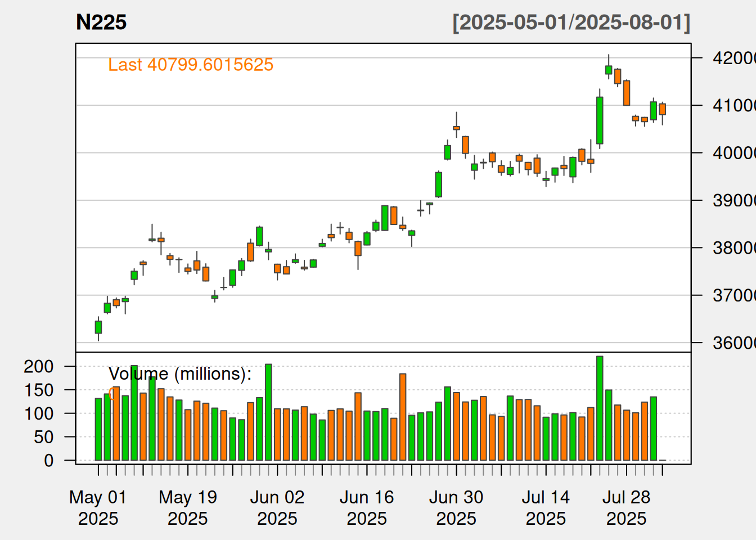This screenshot has width=756, height=540.
Task: Click the first green candlestick on the chart
Action: (x=98, y=327)
